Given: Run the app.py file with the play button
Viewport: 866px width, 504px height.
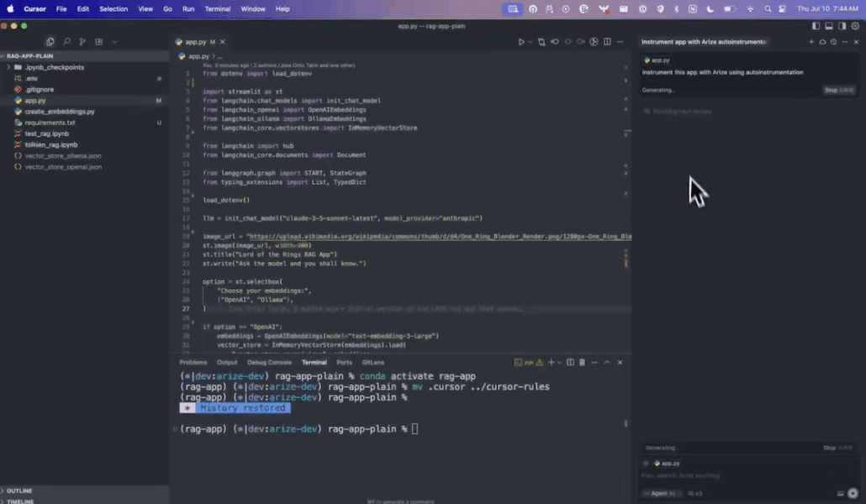Looking at the screenshot, I should point(521,40).
